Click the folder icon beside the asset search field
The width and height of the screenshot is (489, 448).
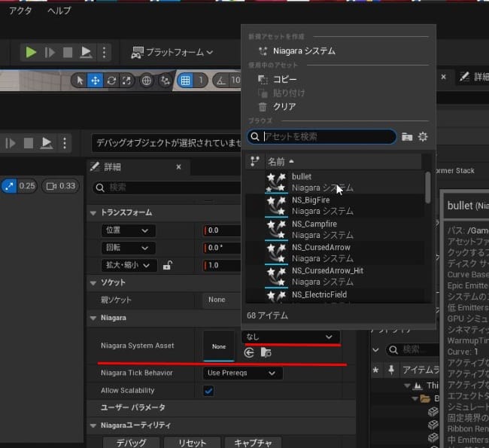(407, 137)
